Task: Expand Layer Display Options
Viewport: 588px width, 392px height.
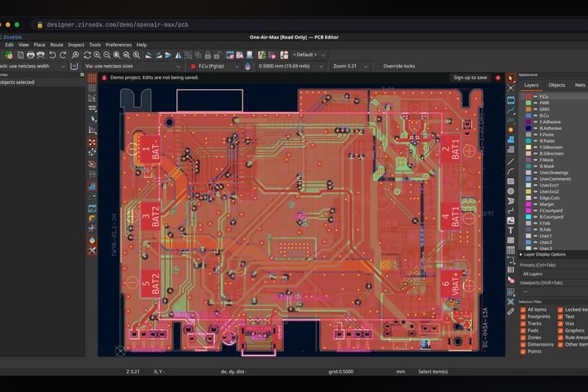Action: click(x=543, y=254)
